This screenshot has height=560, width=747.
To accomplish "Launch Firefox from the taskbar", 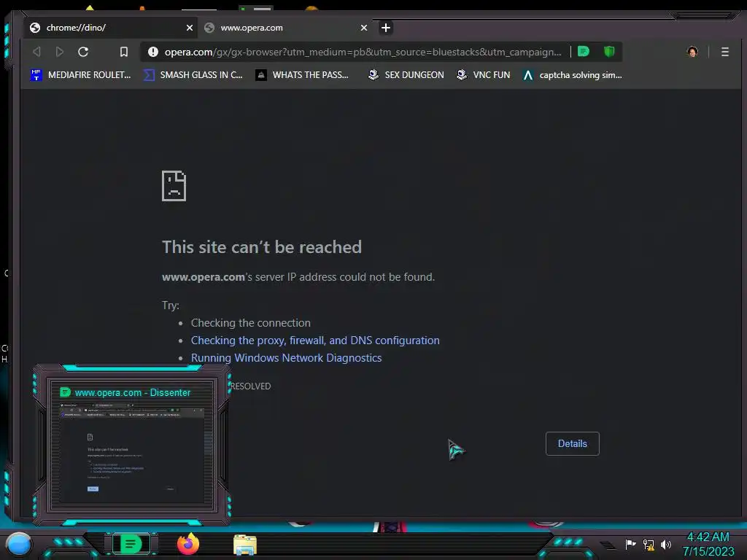I will 188,544.
